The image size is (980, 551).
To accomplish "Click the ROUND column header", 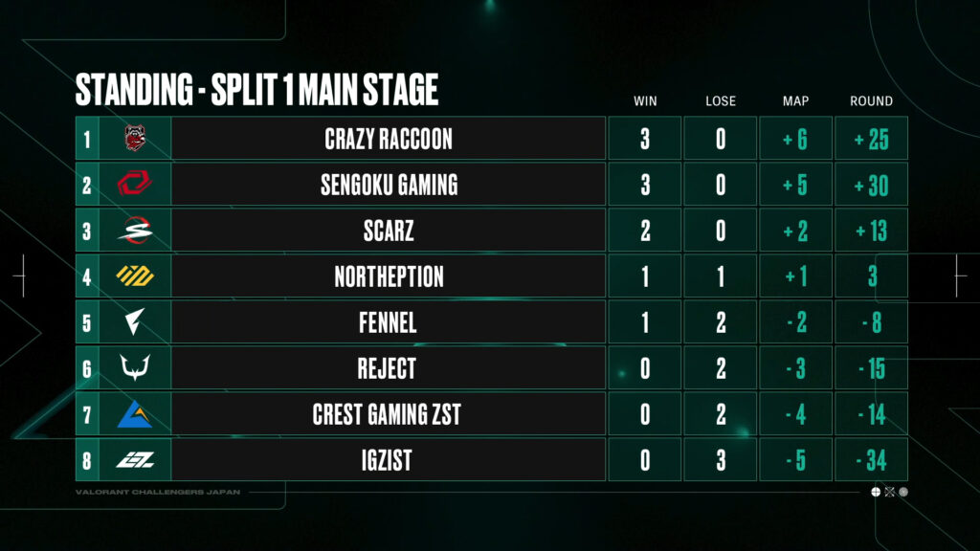I will (871, 101).
